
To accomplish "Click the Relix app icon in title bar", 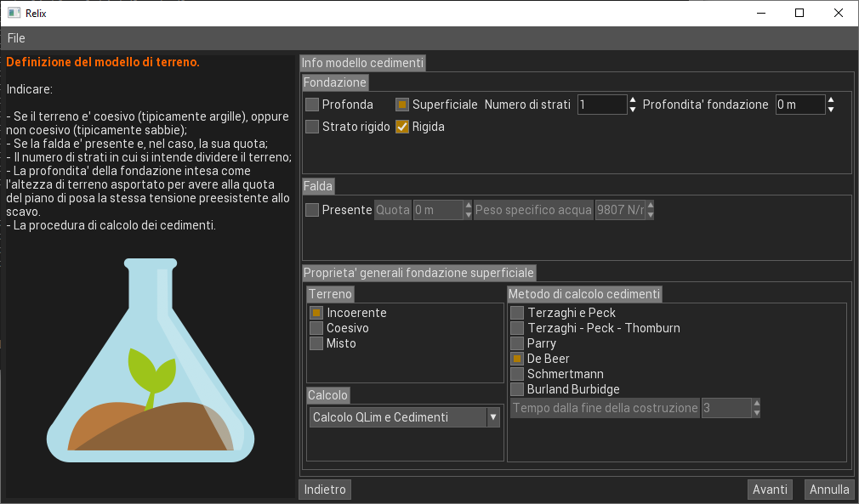I will point(14,13).
